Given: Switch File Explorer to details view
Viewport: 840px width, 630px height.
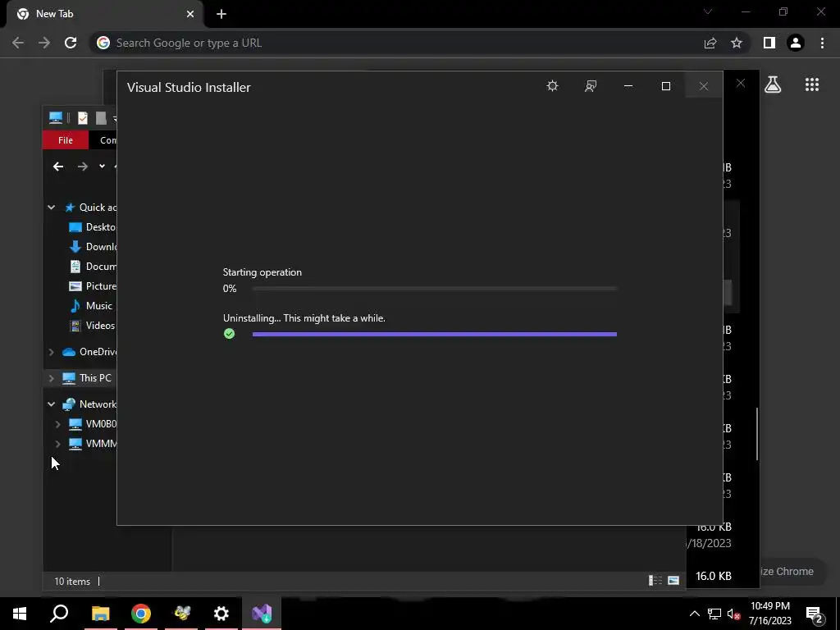Looking at the screenshot, I should click(655, 581).
